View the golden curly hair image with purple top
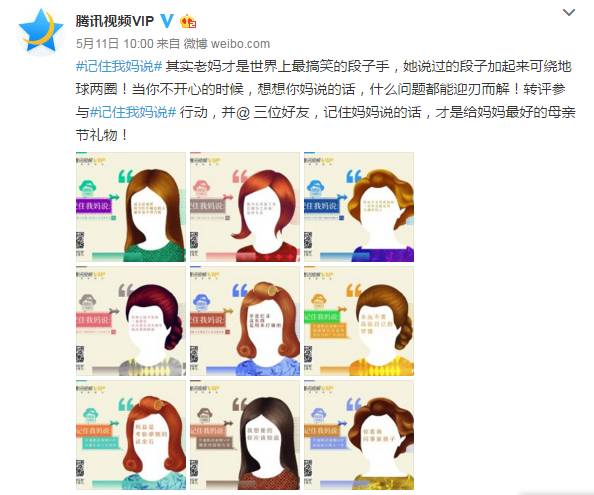Screen dimensions: 594x495 pyautogui.click(x=359, y=207)
